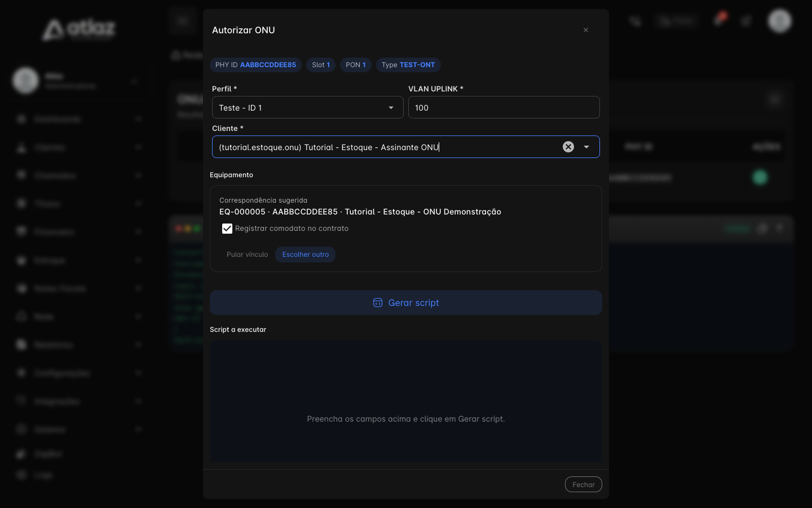Click the Fechar button
The height and width of the screenshot is (508, 812).
(x=584, y=484)
